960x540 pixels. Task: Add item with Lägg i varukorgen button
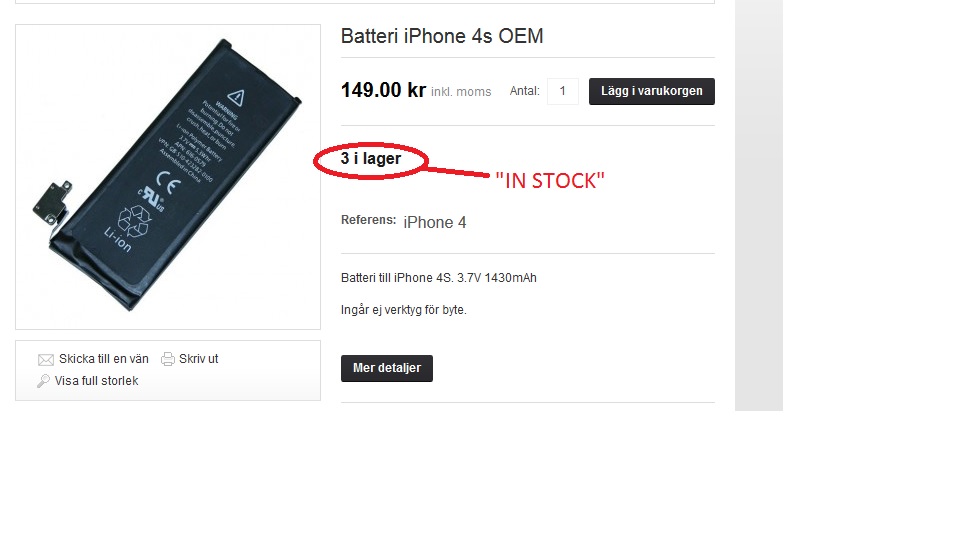coord(651,91)
